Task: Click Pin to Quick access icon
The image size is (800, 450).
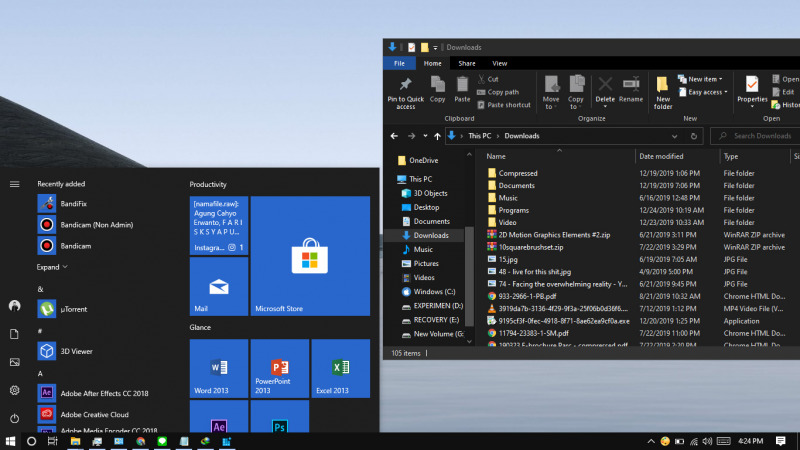Action: 406,93
